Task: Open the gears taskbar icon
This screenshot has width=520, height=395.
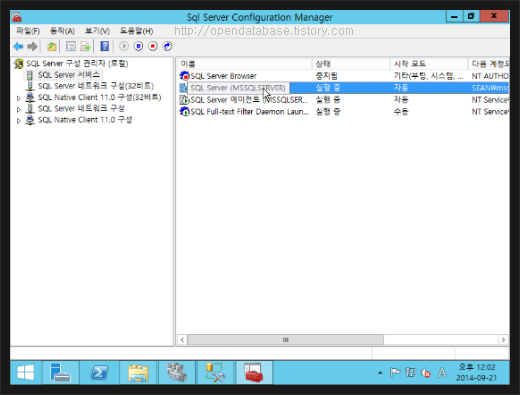Action: pos(177,372)
